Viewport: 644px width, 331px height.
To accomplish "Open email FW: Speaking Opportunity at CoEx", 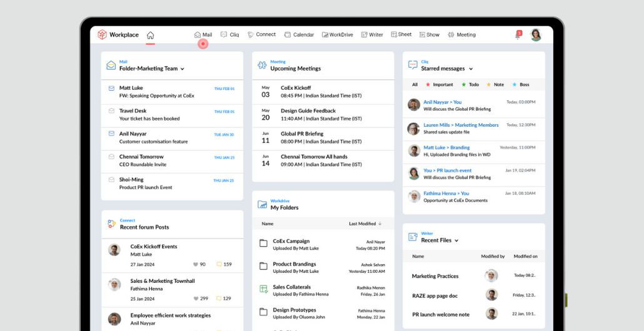I will tap(156, 96).
